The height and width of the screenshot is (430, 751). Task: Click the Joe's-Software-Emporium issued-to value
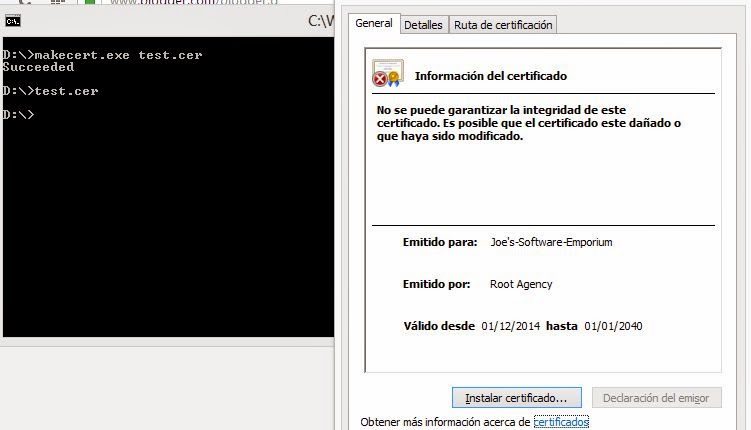pyautogui.click(x=551, y=242)
